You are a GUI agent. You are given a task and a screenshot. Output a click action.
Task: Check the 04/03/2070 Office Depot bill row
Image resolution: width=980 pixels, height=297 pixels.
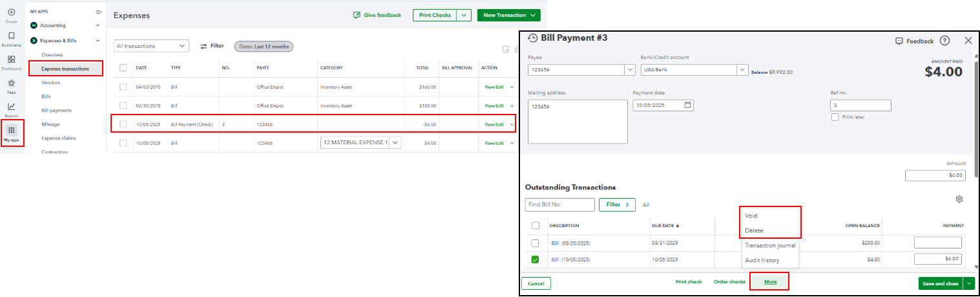pos(123,87)
